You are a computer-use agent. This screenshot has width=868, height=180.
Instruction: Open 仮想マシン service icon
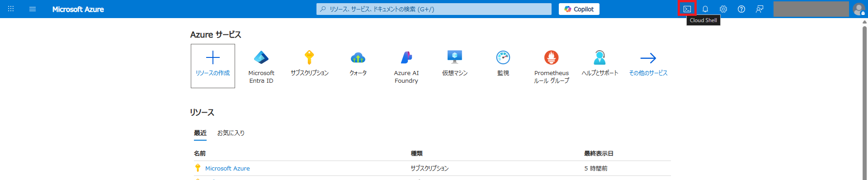tap(455, 57)
